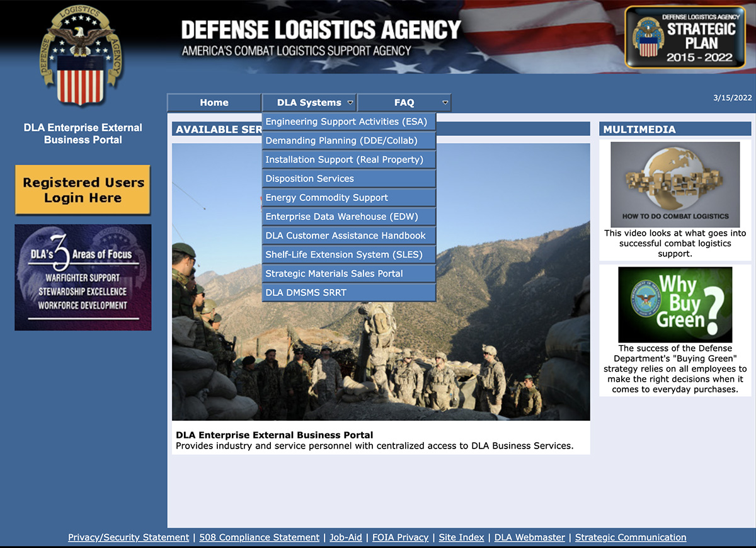Go to the Home tab
This screenshot has width=756, height=548.
[x=214, y=103]
